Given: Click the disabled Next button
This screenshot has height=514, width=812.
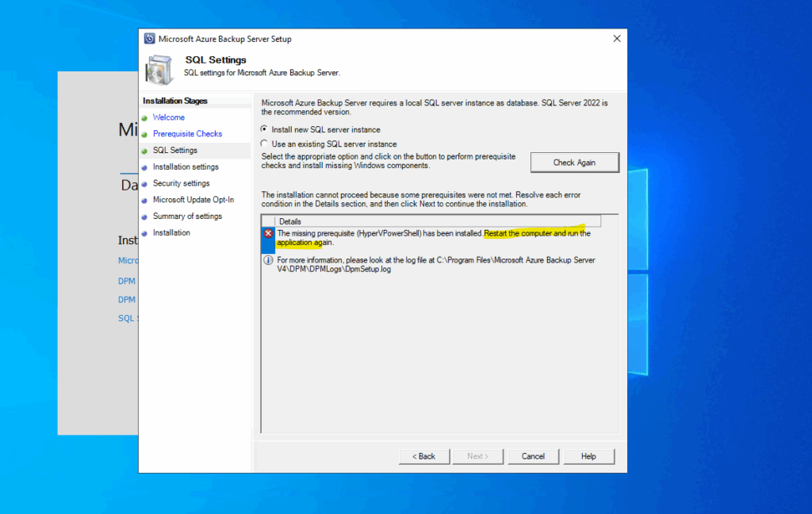Looking at the screenshot, I should (x=478, y=456).
